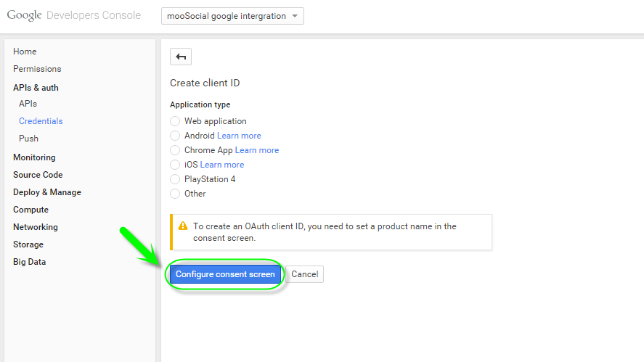Viewport: 644px width, 362px height.
Task: Collapse the APIs & auth section
Action: pos(36,88)
